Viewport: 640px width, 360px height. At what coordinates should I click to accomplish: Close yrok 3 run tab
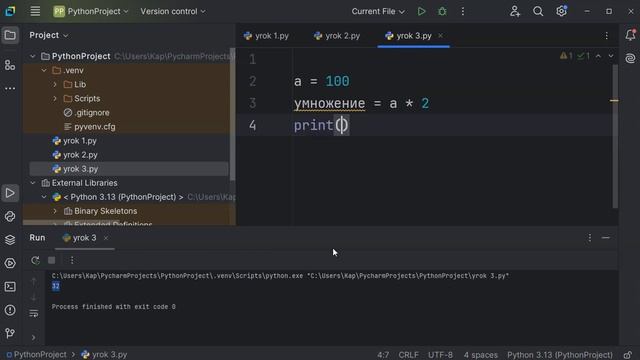pos(106,238)
